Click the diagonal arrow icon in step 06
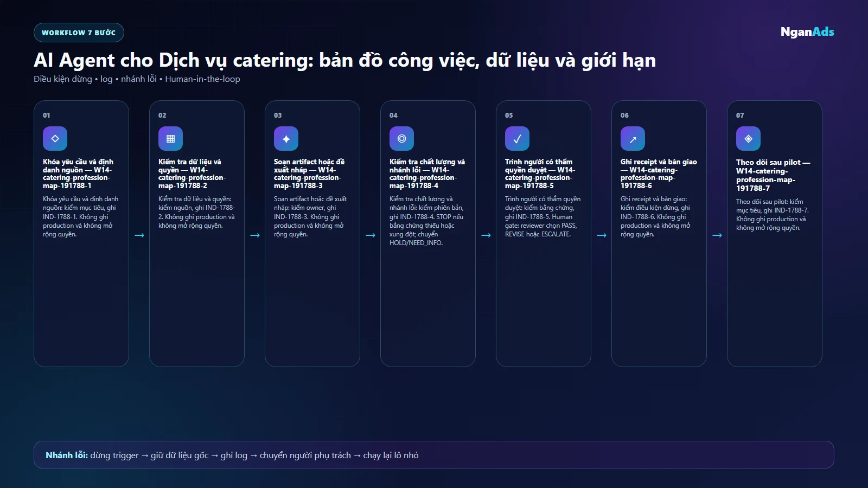Image resolution: width=868 pixels, height=488 pixels. (x=633, y=139)
